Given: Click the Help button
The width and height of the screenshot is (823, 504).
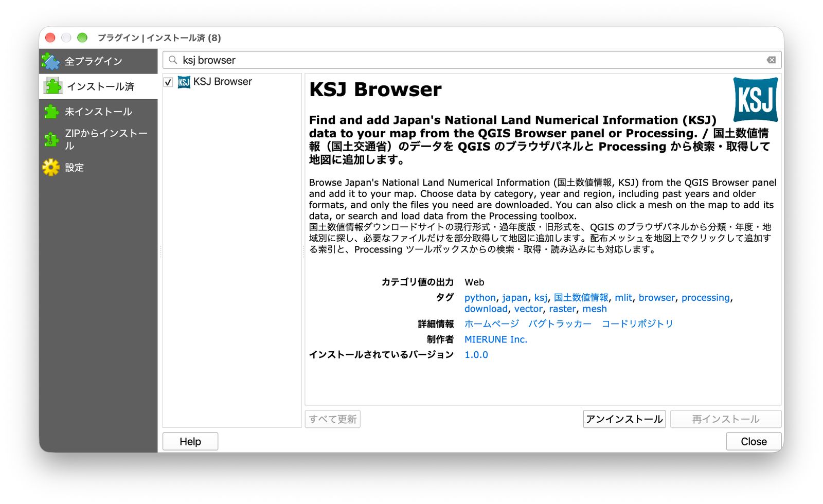Looking at the screenshot, I should click(190, 442).
